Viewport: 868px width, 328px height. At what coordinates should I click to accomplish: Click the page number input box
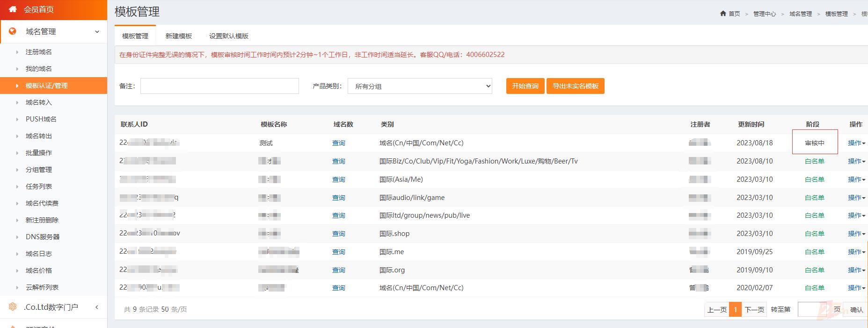click(812, 309)
